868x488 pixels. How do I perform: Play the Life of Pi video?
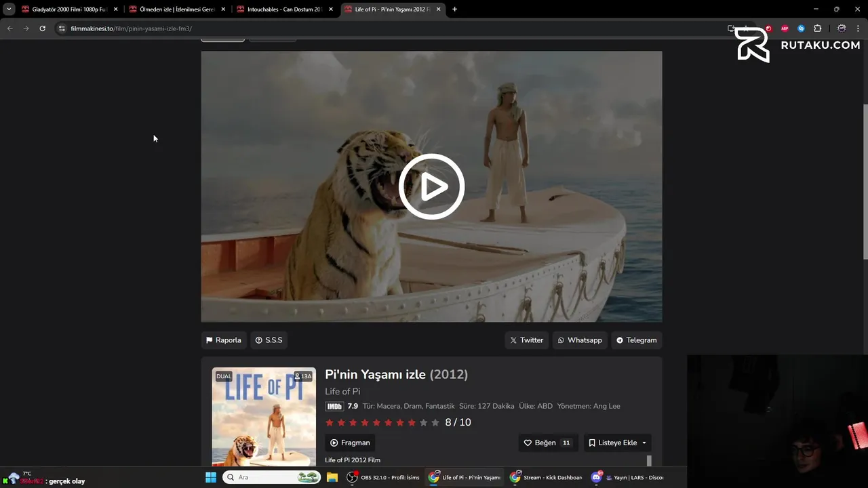(x=431, y=186)
